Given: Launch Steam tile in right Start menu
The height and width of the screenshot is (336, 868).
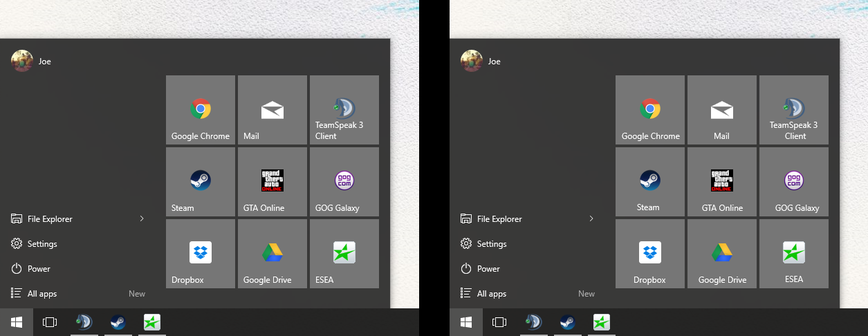Looking at the screenshot, I should pos(650,182).
